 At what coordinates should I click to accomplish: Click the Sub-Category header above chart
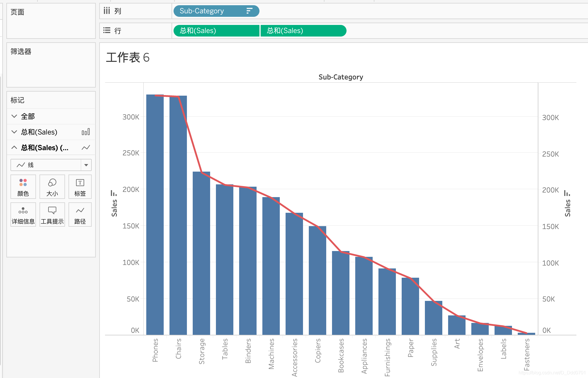click(341, 77)
